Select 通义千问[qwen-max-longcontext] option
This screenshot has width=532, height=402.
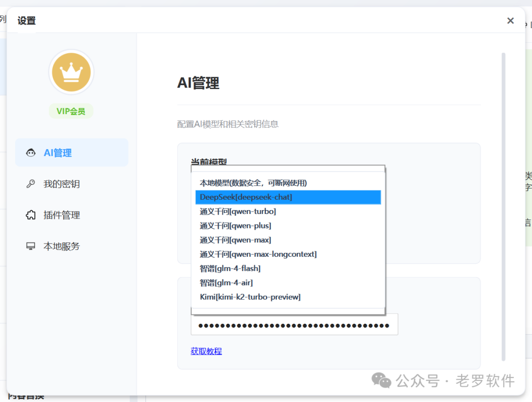point(288,254)
